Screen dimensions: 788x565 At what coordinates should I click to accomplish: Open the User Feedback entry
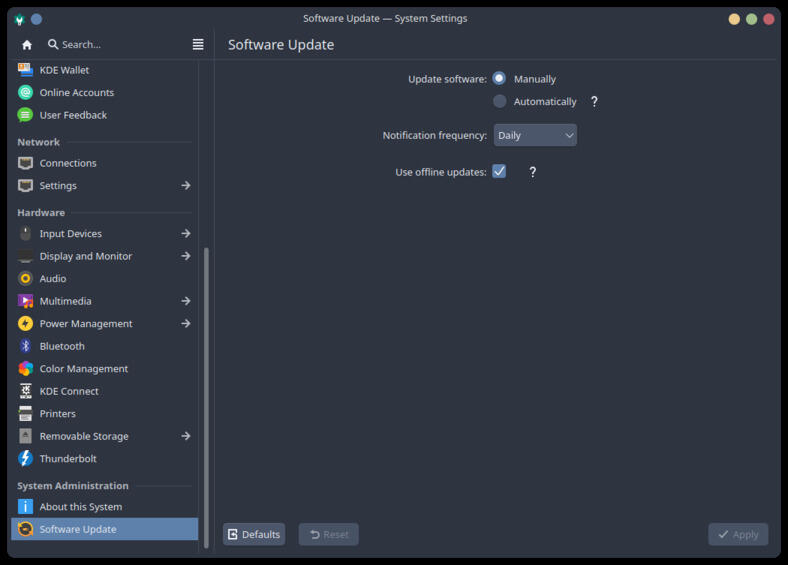coord(105,115)
